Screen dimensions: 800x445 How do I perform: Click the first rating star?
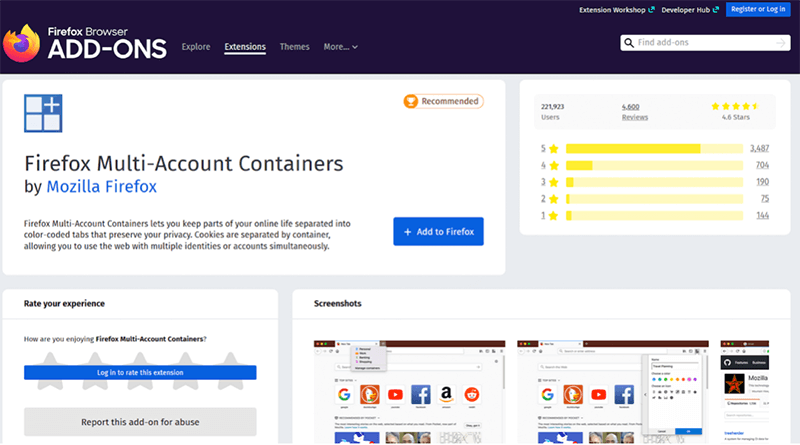(x=50, y=371)
